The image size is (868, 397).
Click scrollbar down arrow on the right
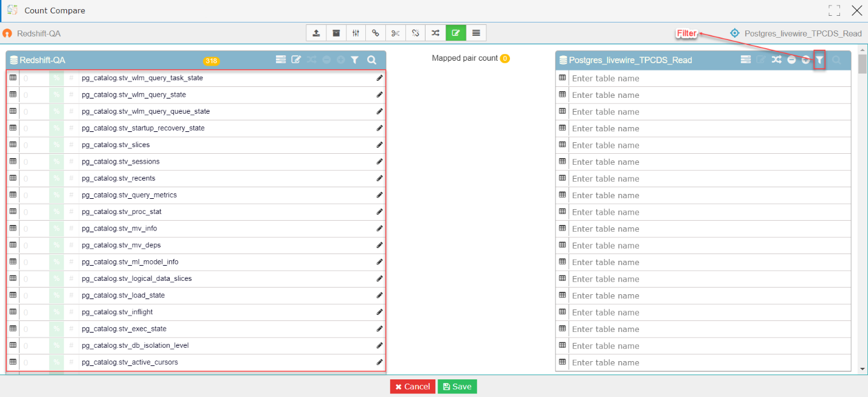coord(862,368)
